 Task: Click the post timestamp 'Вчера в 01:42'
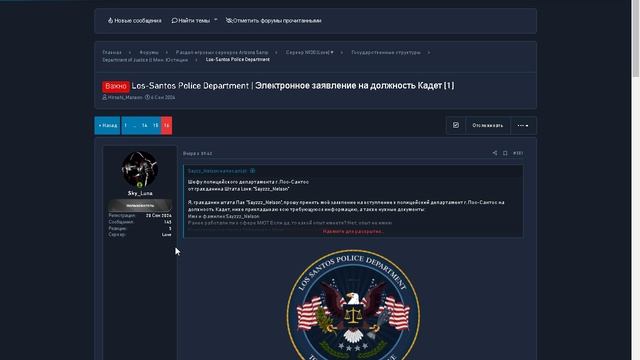pyautogui.click(x=198, y=153)
